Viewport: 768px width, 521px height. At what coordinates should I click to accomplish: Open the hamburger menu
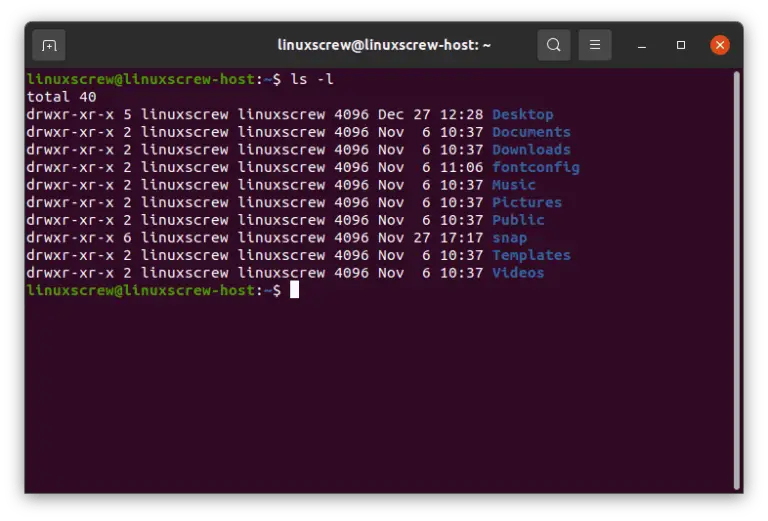coord(594,45)
